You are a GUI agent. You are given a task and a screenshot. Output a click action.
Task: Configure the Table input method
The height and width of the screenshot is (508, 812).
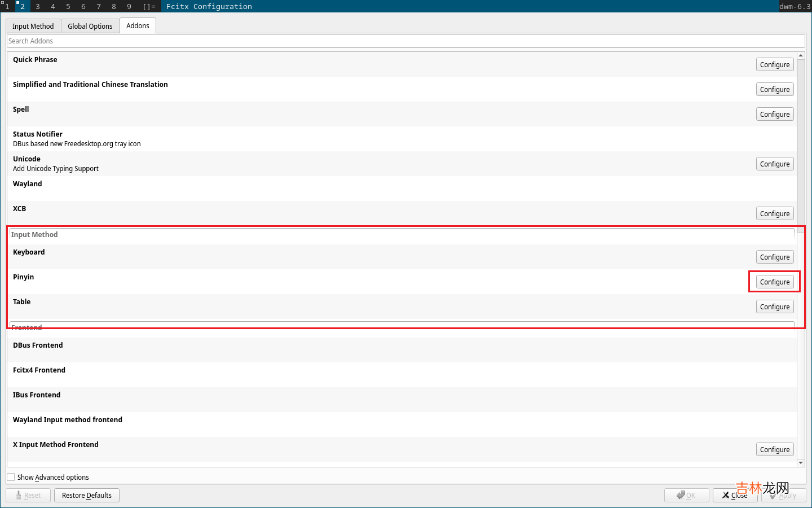click(x=775, y=307)
